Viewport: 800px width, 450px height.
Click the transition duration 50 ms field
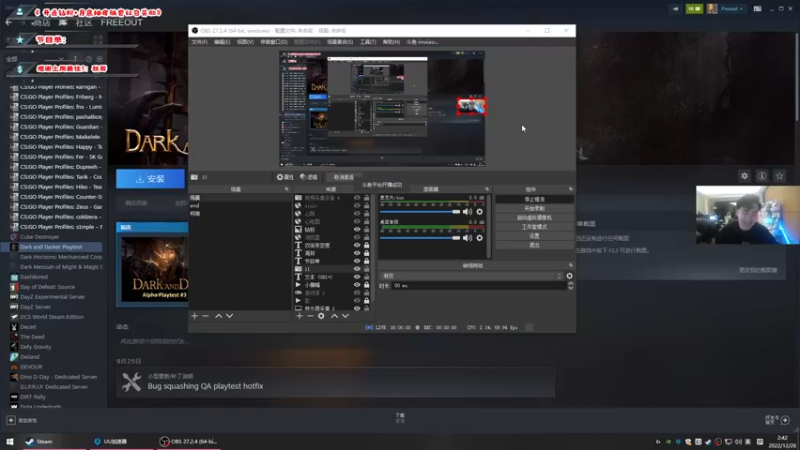(479, 286)
